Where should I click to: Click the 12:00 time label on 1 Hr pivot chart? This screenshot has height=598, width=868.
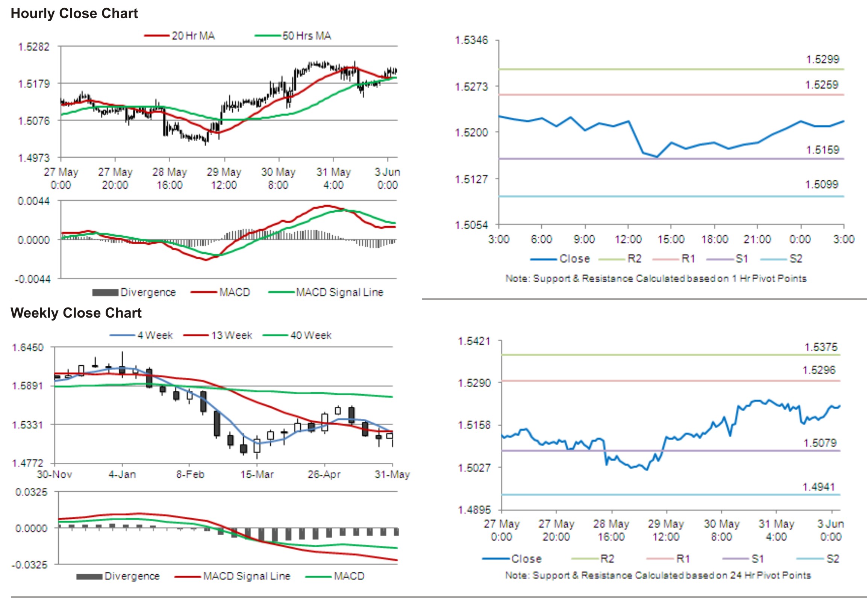pos(628,239)
